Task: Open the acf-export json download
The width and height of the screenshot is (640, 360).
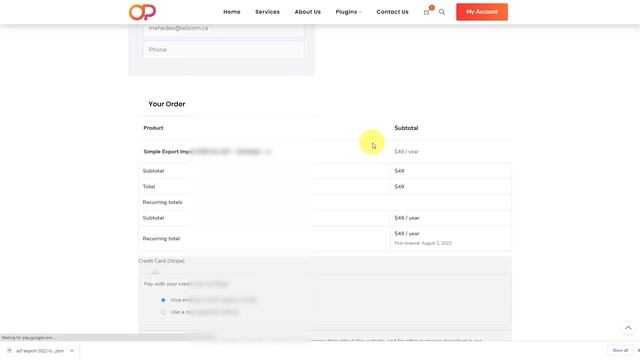Action: click(x=40, y=351)
